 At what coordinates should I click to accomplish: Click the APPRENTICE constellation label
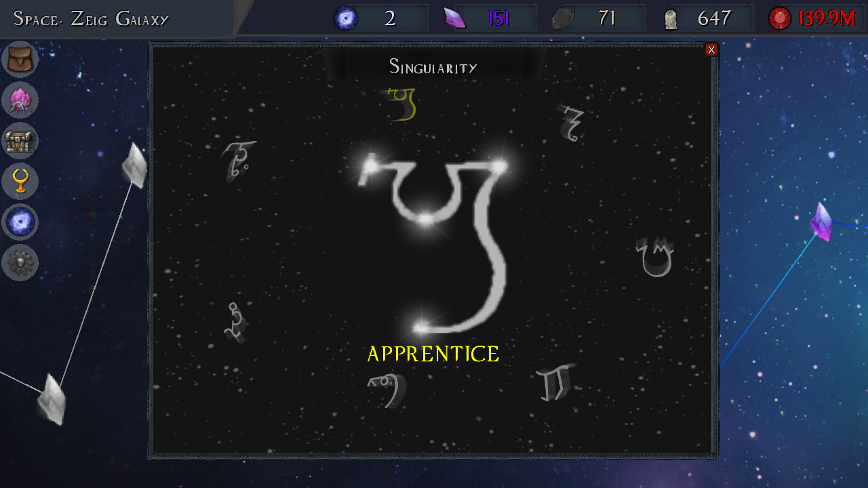click(x=433, y=353)
